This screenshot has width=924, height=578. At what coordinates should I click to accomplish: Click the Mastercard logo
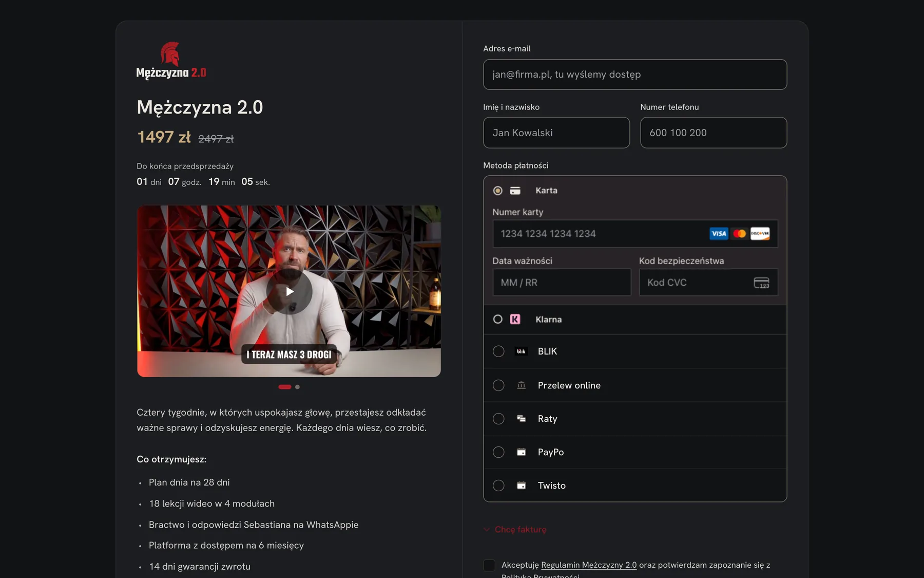(x=739, y=234)
